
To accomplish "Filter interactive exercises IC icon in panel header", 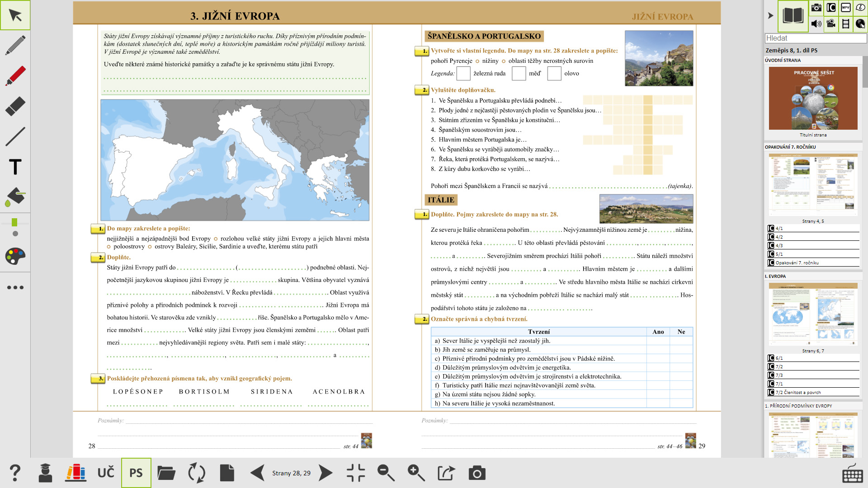I will coord(831,8).
